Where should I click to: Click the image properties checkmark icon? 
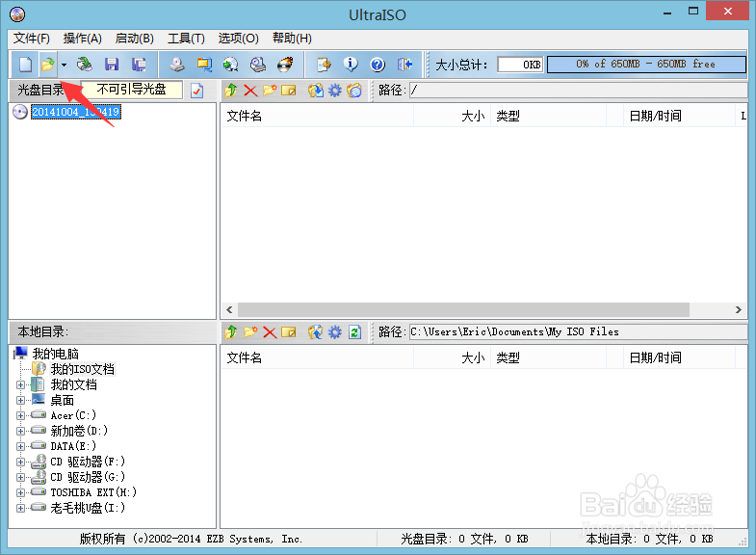(x=197, y=91)
